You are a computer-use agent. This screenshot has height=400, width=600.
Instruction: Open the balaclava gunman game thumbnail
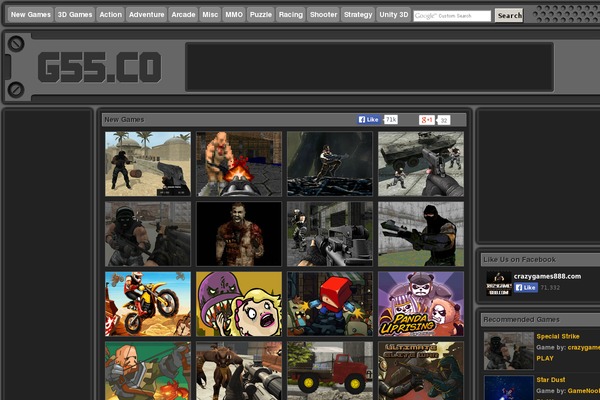421,234
